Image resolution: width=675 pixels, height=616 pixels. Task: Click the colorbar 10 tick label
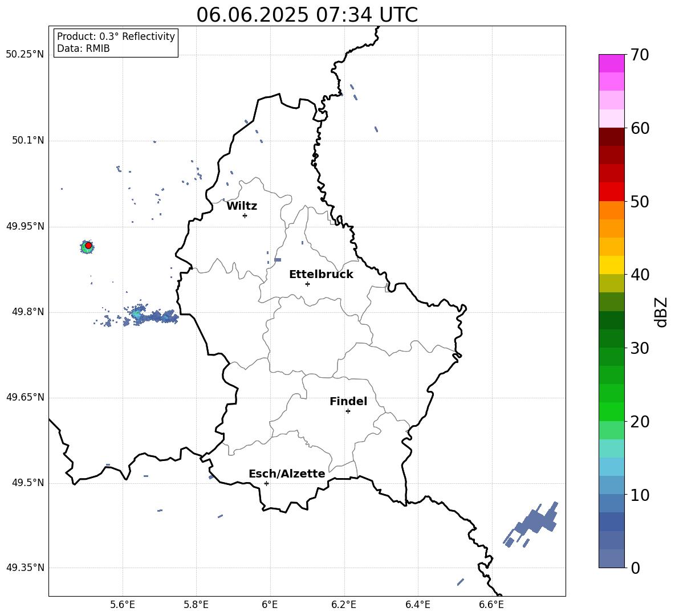click(640, 495)
